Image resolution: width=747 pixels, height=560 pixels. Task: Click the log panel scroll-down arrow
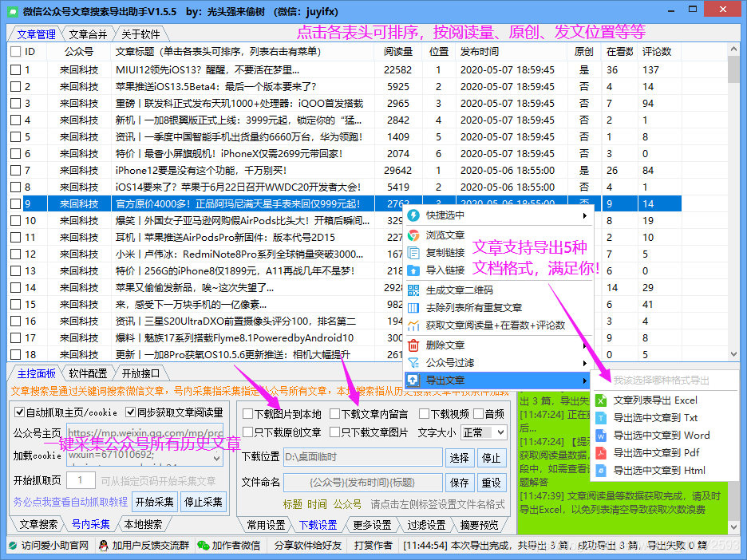(x=733, y=527)
